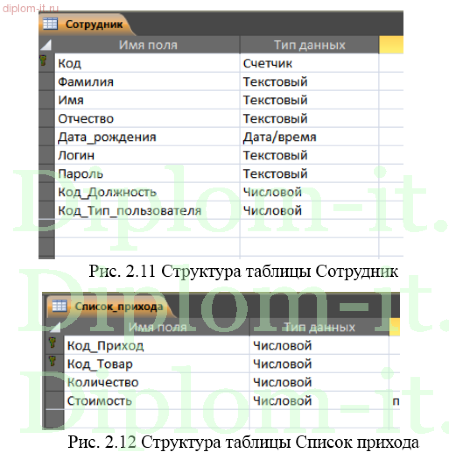Viewport: 449px width, 460px height.
Task: Click the datasheet icon on Список_прихода tab
Action: 60,306
